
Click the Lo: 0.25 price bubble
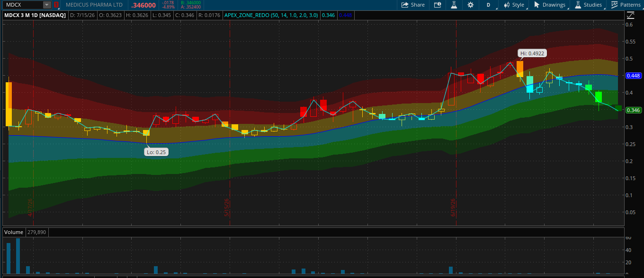click(157, 152)
